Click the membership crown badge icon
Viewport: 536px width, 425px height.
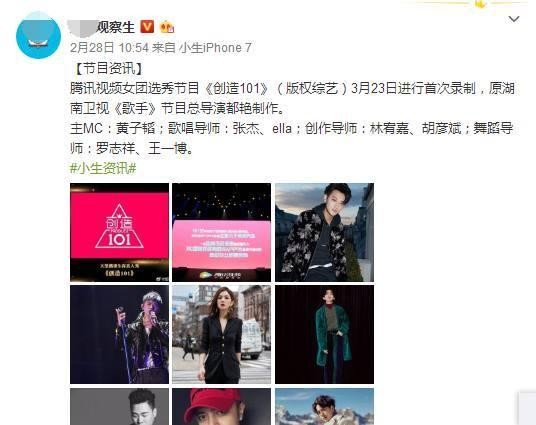tap(167, 27)
